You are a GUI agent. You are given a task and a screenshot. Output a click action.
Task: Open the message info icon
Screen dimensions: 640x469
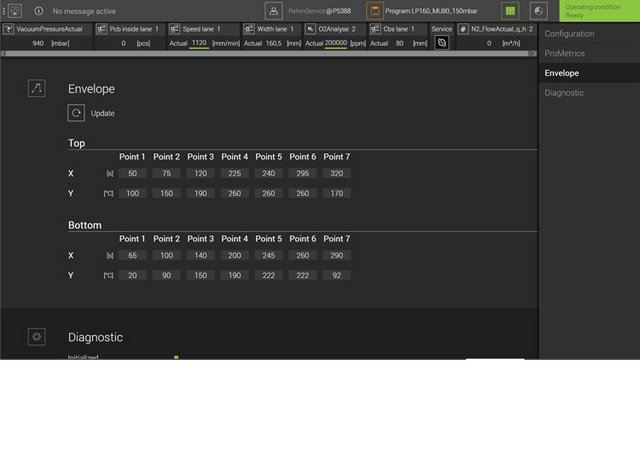tap(38, 11)
